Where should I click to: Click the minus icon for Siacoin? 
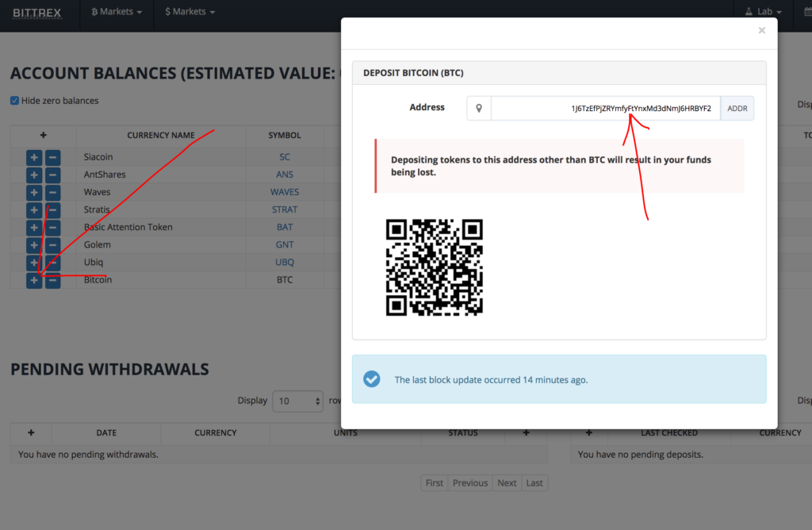click(x=53, y=158)
